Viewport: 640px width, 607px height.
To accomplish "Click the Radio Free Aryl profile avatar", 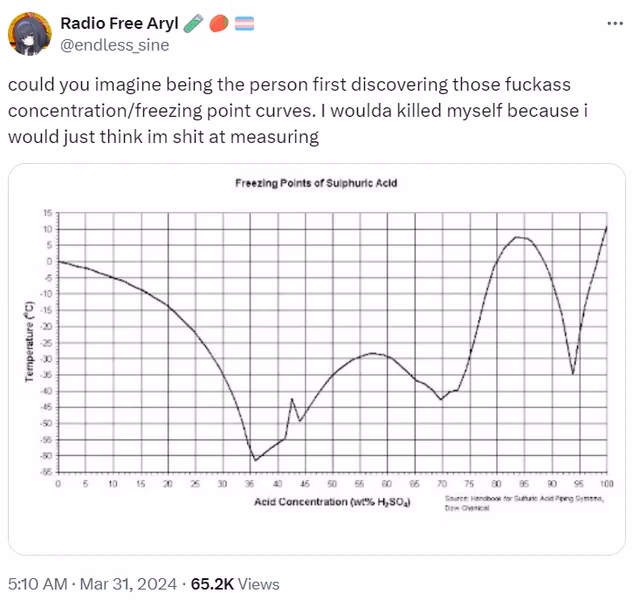I will coord(30,34).
